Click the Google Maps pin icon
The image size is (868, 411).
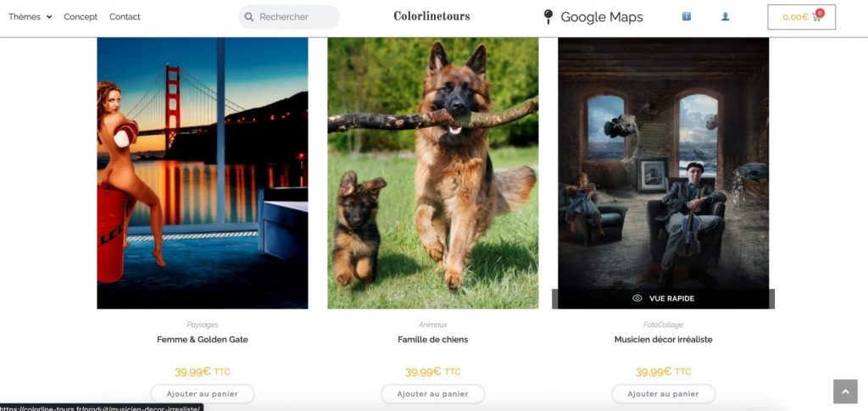tap(548, 17)
